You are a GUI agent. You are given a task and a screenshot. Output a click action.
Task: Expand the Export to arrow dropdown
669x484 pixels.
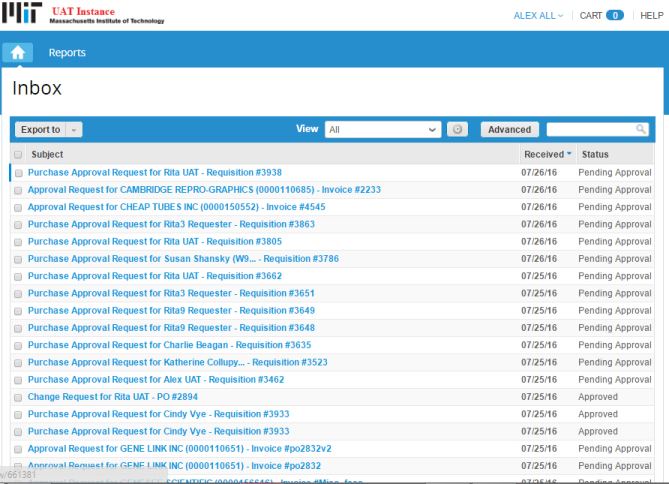click(76, 130)
